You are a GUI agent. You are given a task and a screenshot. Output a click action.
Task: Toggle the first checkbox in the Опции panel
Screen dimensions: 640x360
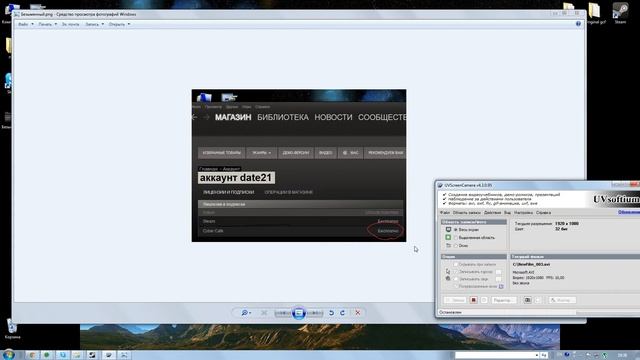(456, 264)
